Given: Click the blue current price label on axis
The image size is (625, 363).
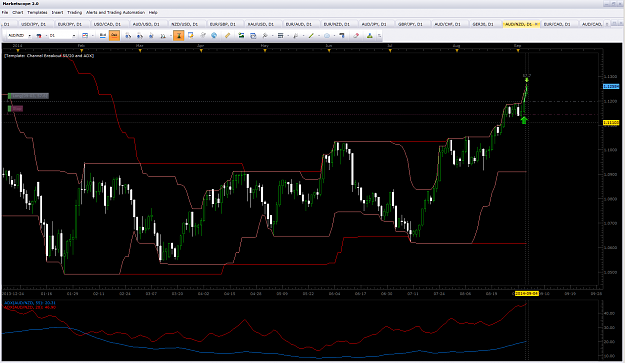Looking at the screenshot, I should click(611, 86).
